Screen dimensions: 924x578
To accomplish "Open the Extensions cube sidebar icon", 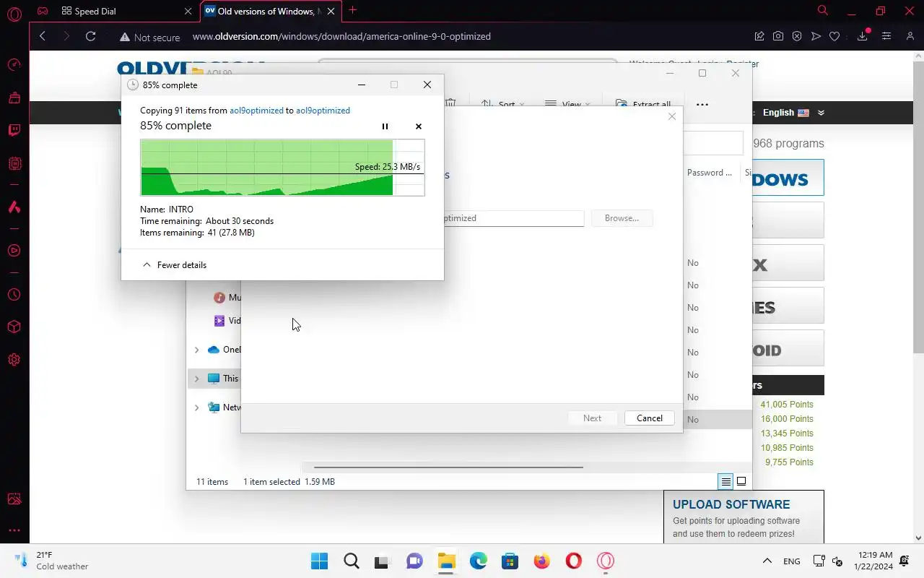I will (14, 327).
